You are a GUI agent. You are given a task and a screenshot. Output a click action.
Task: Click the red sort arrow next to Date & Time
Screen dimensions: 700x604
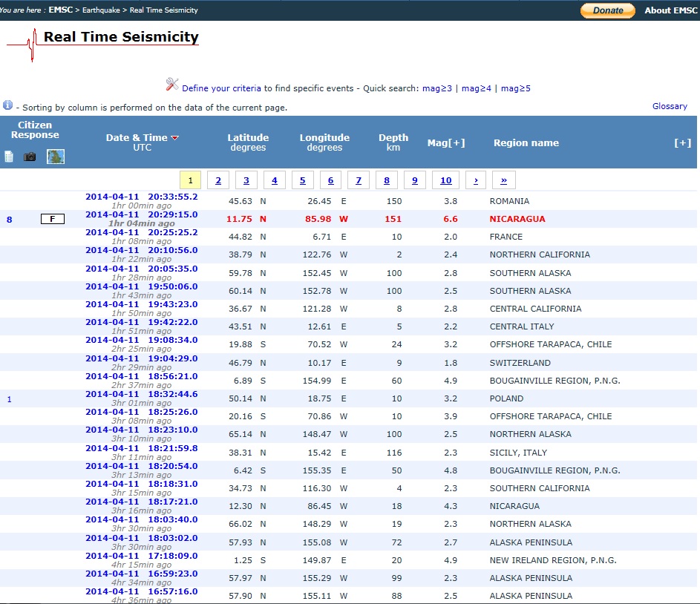click(x=175, y=138)
